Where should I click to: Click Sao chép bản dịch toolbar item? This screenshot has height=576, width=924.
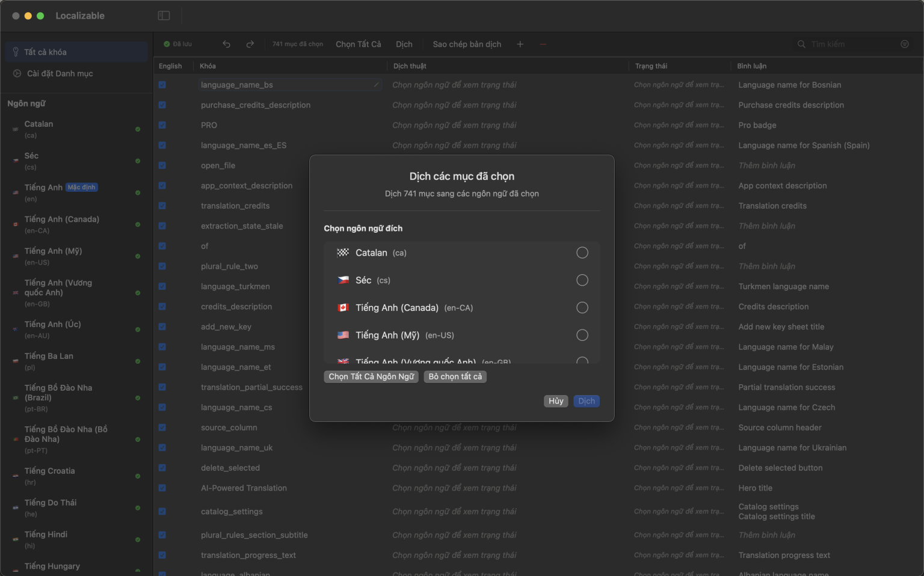[467, 44]
